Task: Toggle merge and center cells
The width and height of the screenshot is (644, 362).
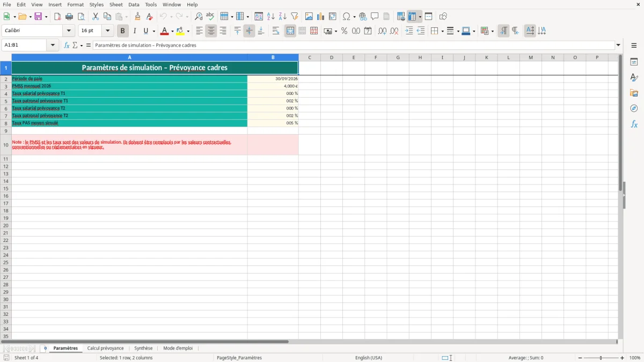Action: pos(290,31)
